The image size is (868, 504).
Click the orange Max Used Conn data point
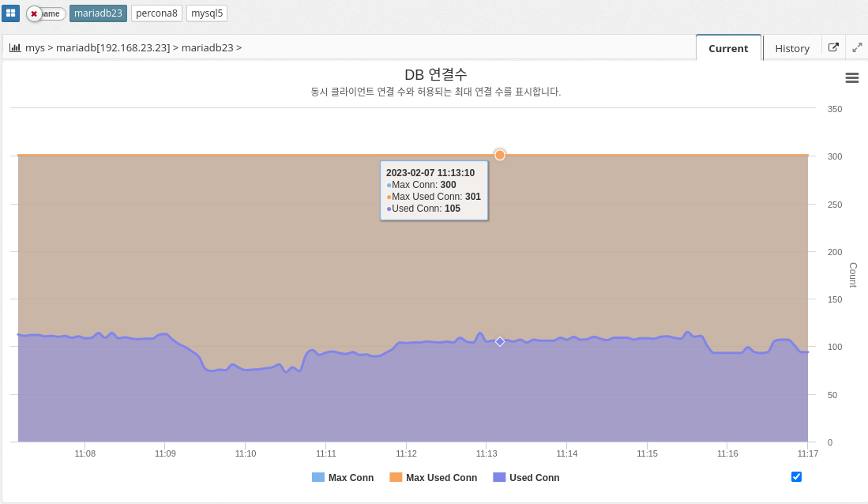point(500,155)
